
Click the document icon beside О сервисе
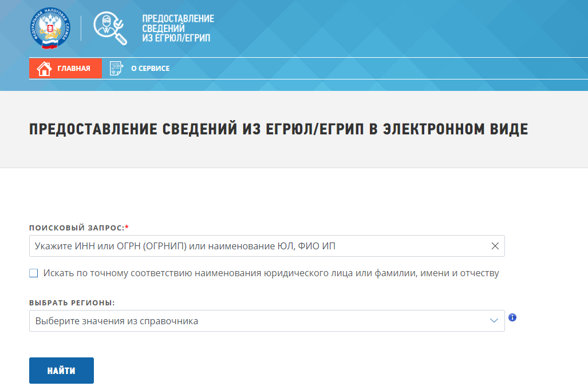[x=117, y=69]
